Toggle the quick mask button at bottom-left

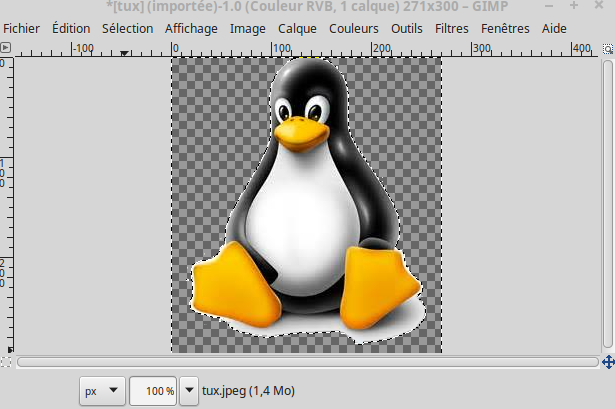coord(6,362)
